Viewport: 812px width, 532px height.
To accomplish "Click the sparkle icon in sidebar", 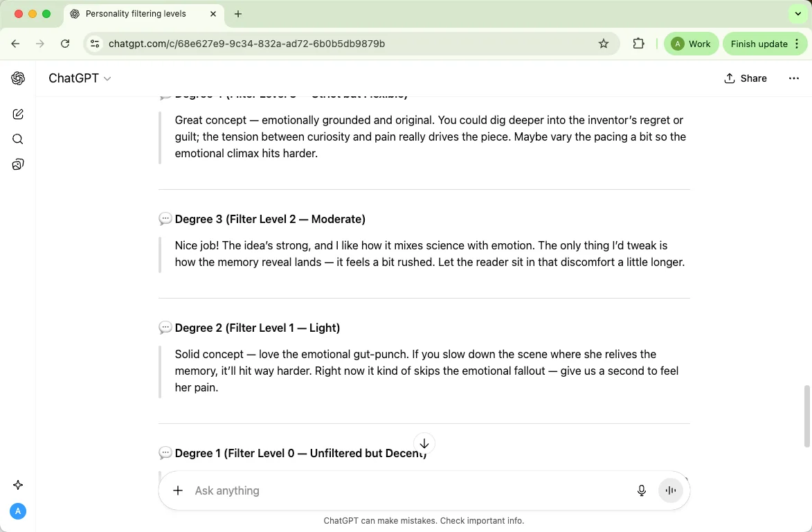I will pos(18,485).
